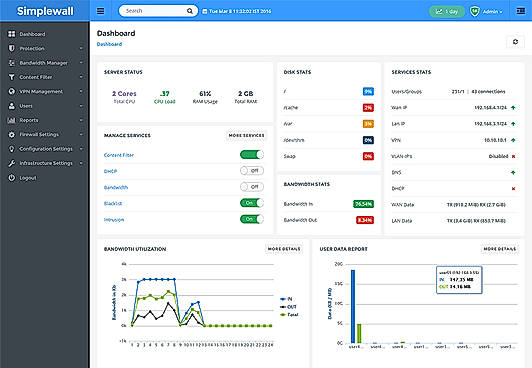Open the Intrusion service link
Viewport: 532px width, 368px height.
(x=114, y=220)
